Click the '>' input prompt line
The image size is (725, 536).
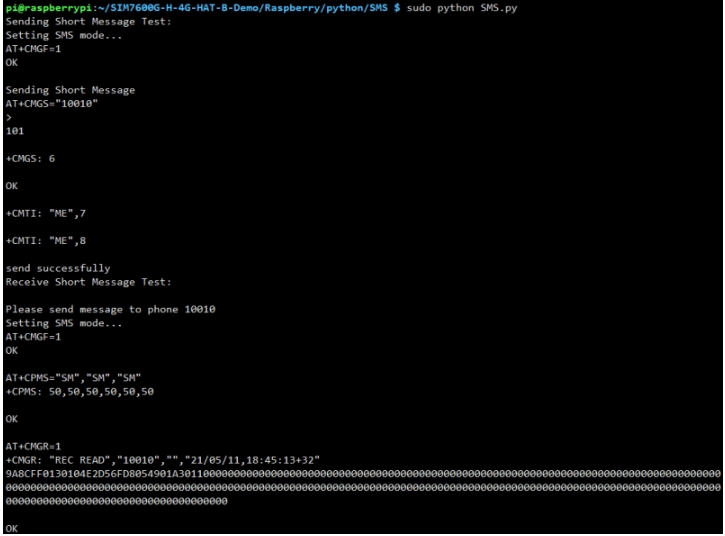pyautogui.click(x=9, y=117)
